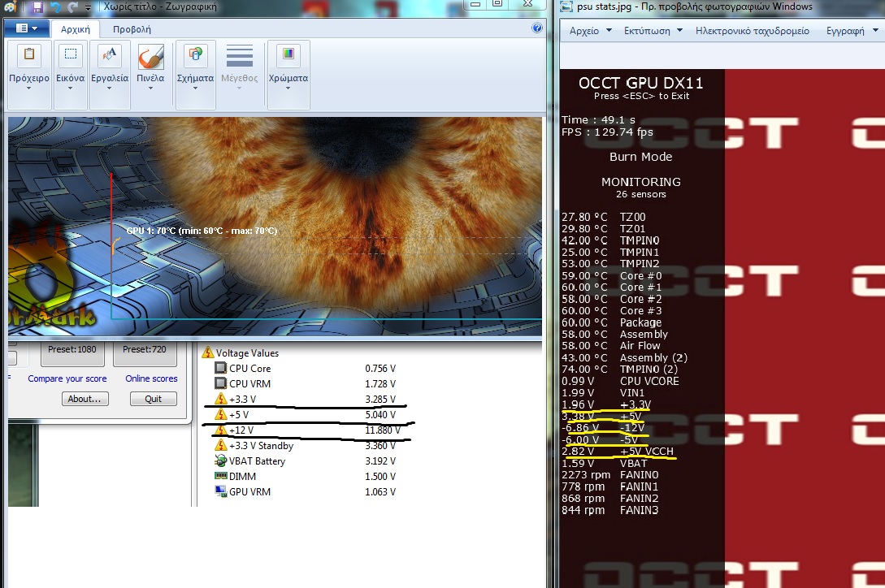
Task: Click the 'TZ00' sensor row in Photo Viewer
Action: [x=604, y=218]
